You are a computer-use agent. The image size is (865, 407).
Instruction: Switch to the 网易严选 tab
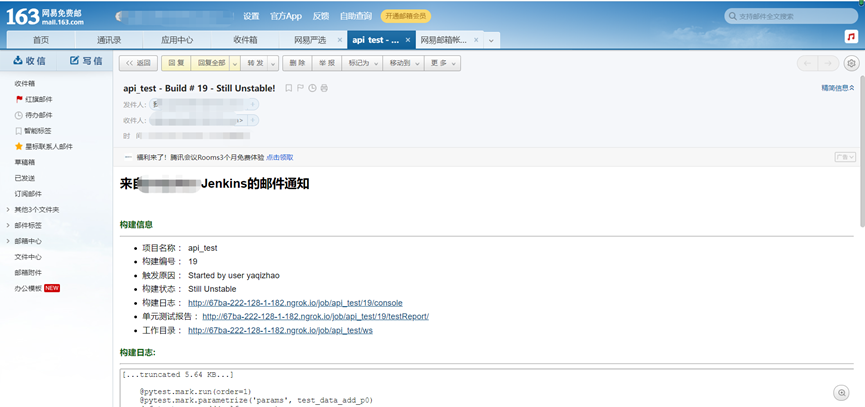[309, 40]
